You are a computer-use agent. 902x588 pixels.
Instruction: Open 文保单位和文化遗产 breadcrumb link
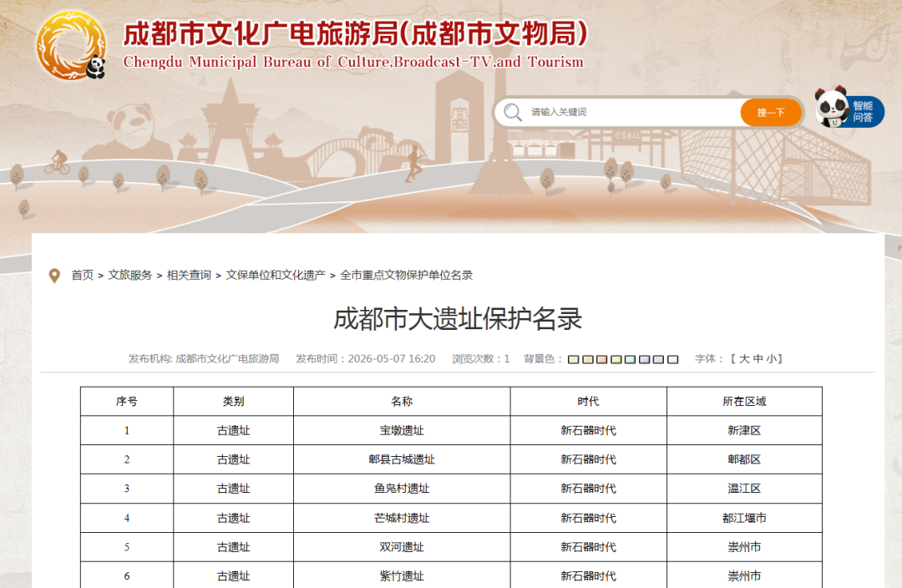(276, 276)
